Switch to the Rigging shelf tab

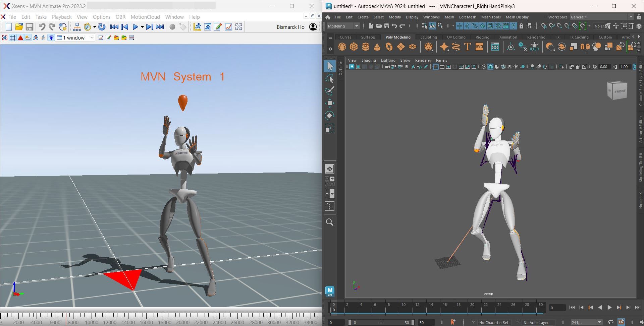[x=482, y=37]
